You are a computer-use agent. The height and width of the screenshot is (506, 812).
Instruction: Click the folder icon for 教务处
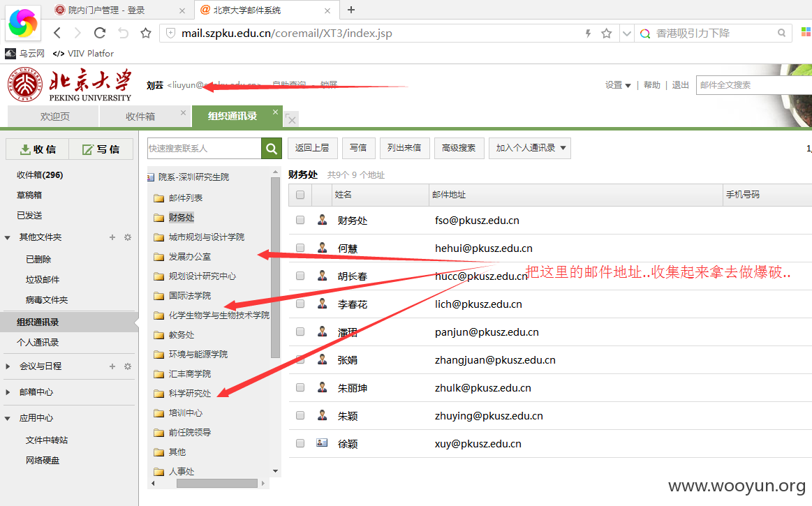click(x=158, y=335)
